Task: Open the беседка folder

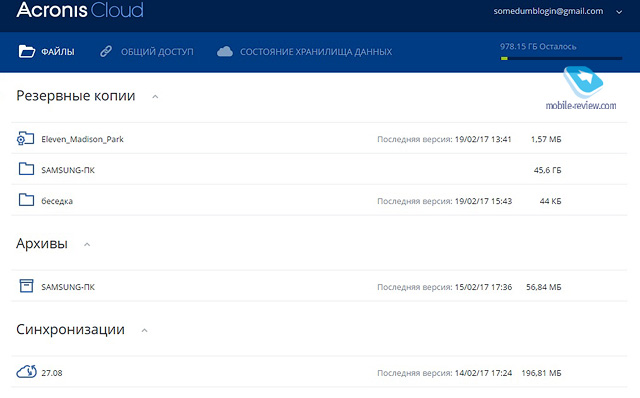Action: (57, 201)
